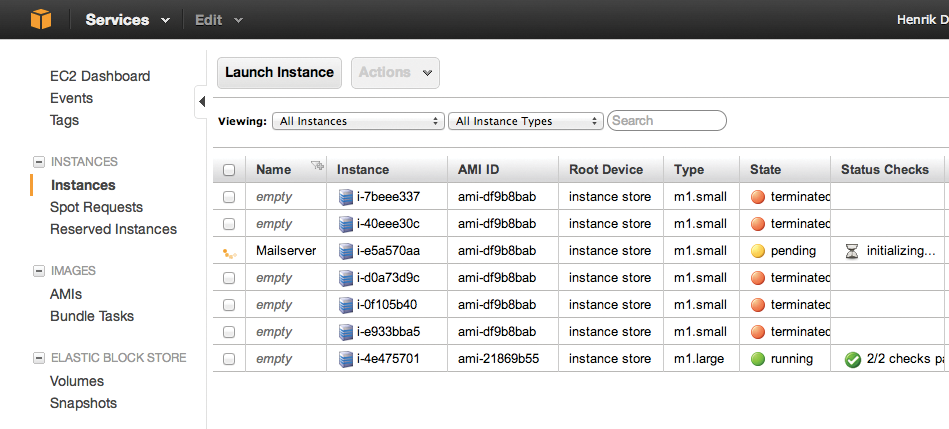Click the yellow pending status icon
The image size is (949, 429).
pos(757,251)
